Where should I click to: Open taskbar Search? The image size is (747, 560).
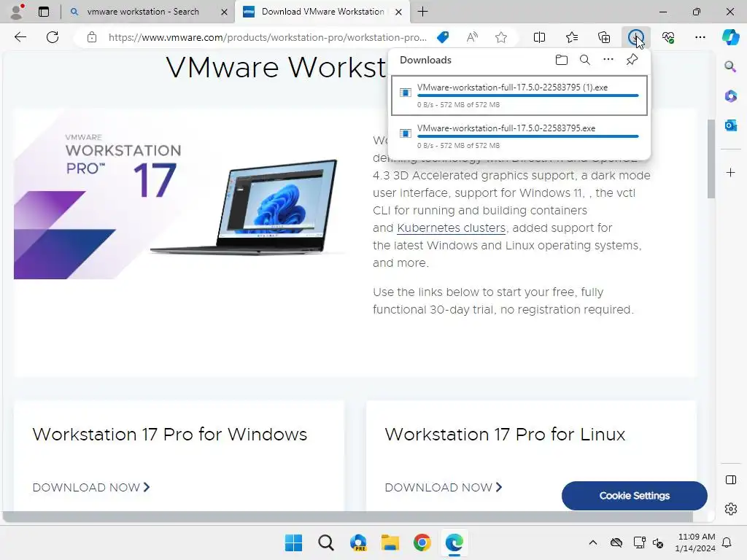326,542
